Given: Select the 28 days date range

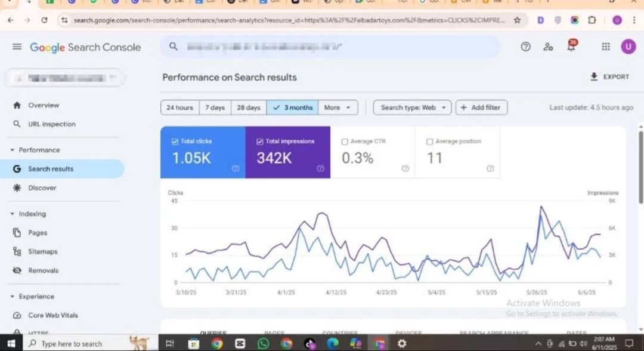Looking at the screenshot, I should click(x=249, y=107).
